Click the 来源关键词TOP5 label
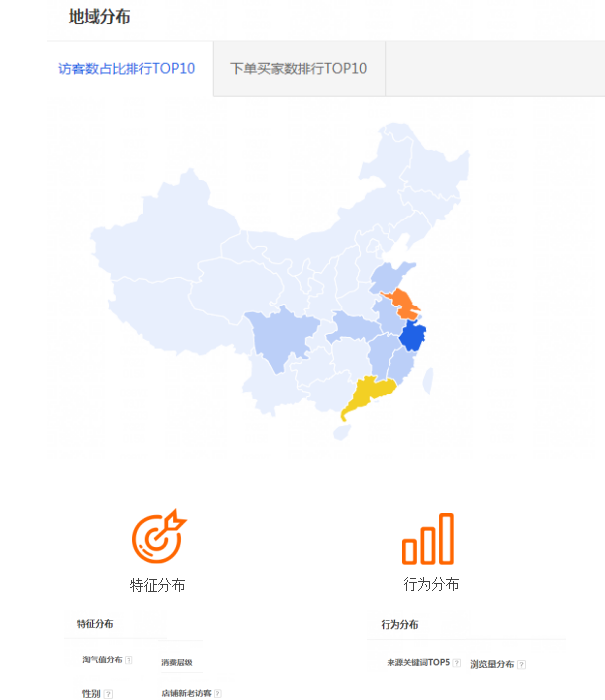605x700 pixels. [x=418, y=663]
